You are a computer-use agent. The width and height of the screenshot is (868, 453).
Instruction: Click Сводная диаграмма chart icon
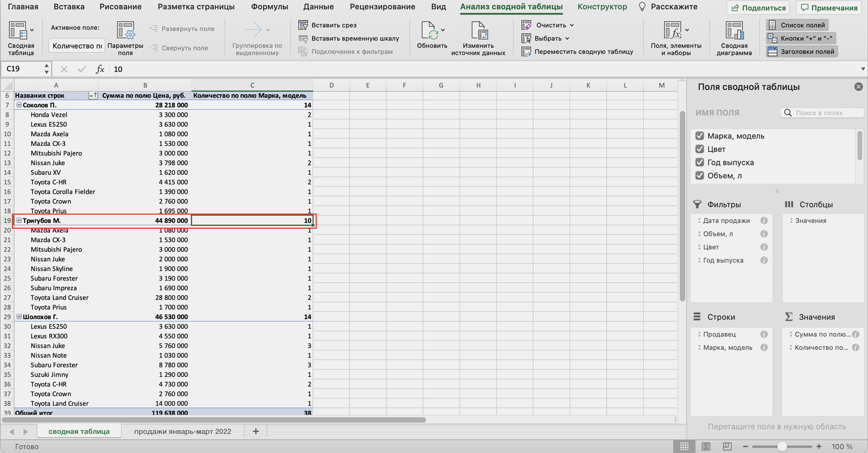[x=734, y=32]
